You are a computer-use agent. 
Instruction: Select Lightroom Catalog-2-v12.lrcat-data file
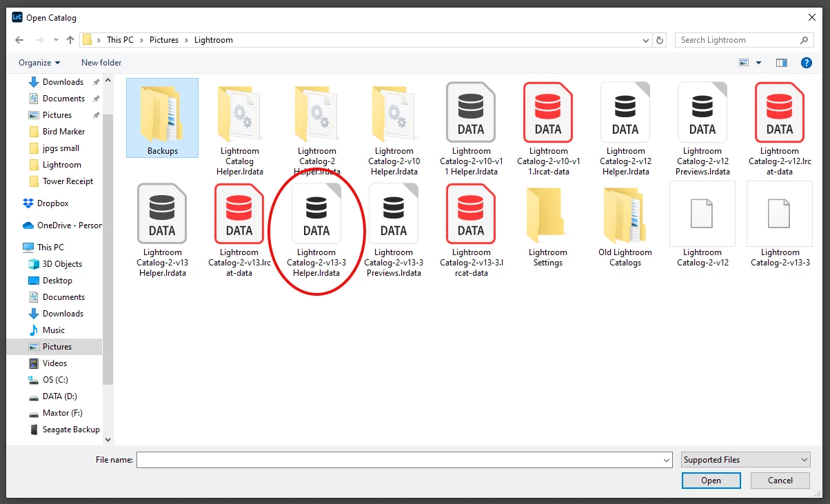(780, 130)
